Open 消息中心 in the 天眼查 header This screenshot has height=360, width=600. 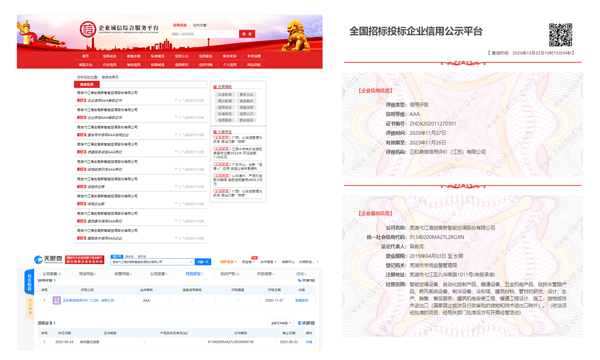[288, 262]
